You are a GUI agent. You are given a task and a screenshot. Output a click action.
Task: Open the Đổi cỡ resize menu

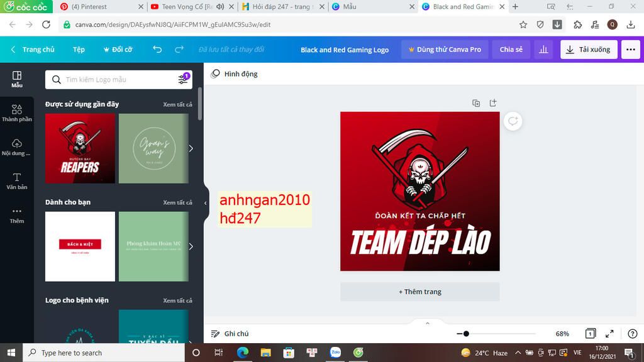pos(118,49)
